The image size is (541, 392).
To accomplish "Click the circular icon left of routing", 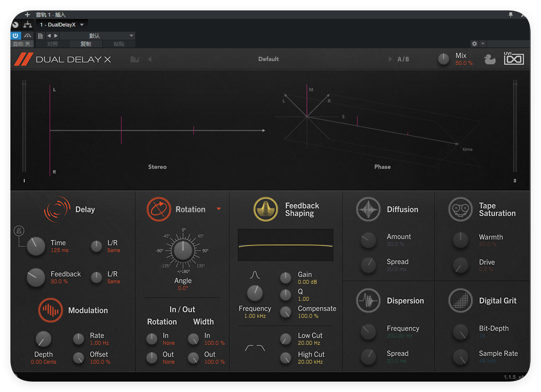I will coord(15,25).
